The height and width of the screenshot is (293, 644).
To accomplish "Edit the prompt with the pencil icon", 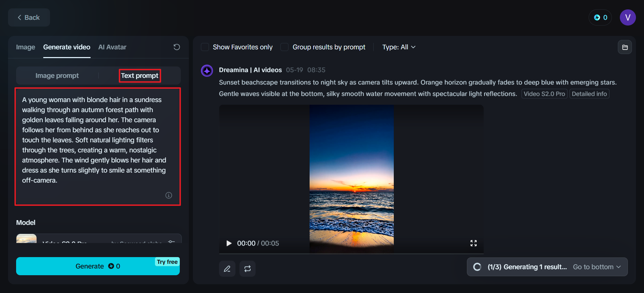I will 227,269.
